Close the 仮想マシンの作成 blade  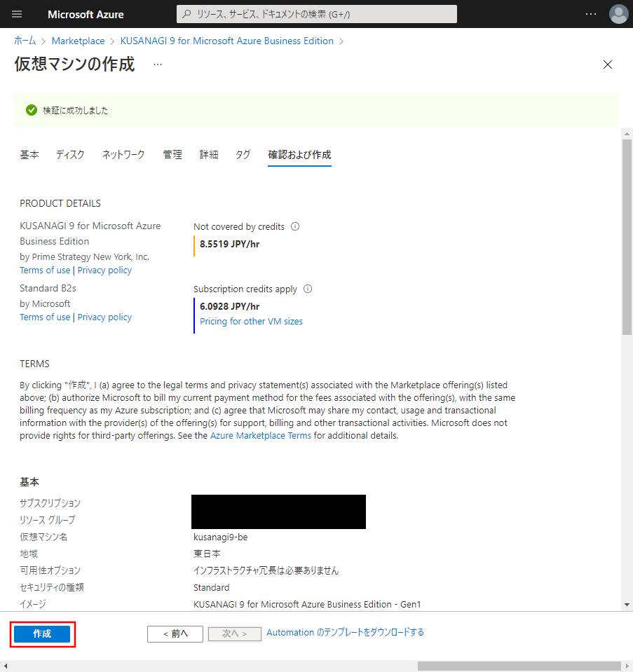[x=607, y=64]
